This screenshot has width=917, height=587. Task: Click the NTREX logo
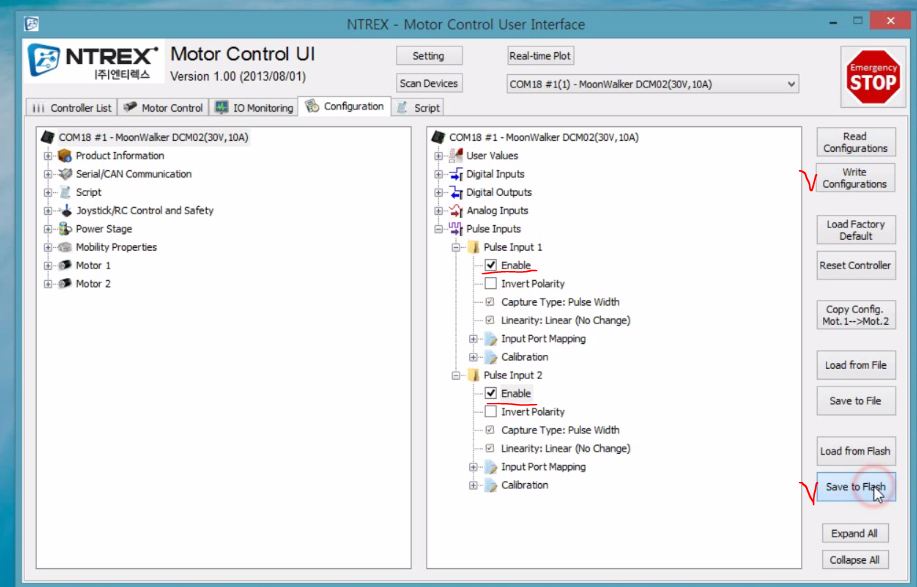(94, 62)
